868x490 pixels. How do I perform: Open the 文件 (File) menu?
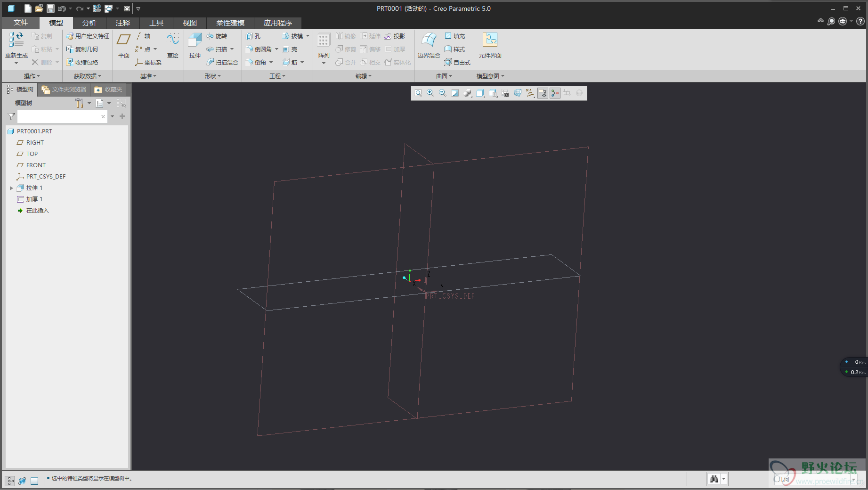(x=20, y=23)
